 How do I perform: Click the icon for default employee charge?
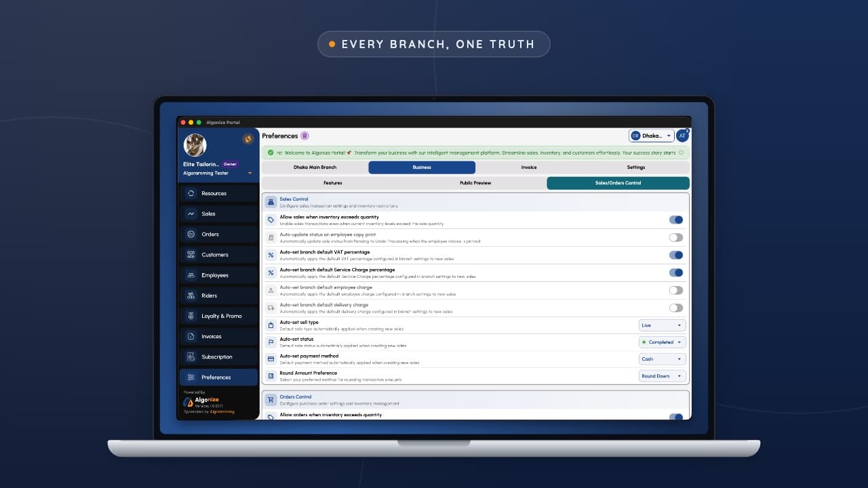[x=271, y=290]
